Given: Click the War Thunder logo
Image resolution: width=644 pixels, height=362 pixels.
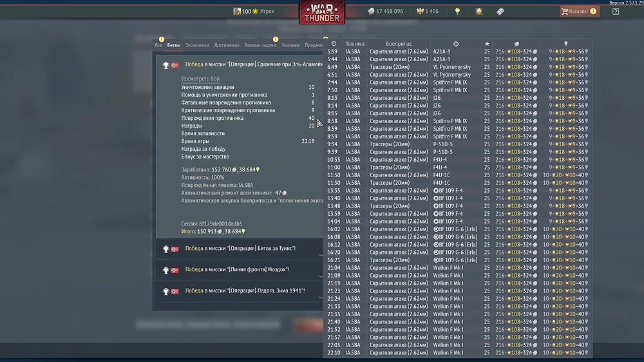Looking at the screenshot, I should 322,12.
